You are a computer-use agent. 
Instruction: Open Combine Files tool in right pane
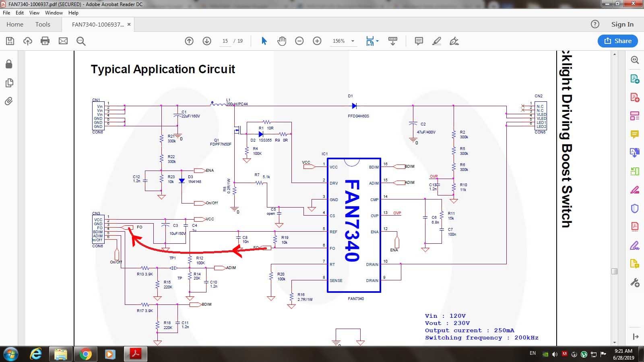pos(635,152)
